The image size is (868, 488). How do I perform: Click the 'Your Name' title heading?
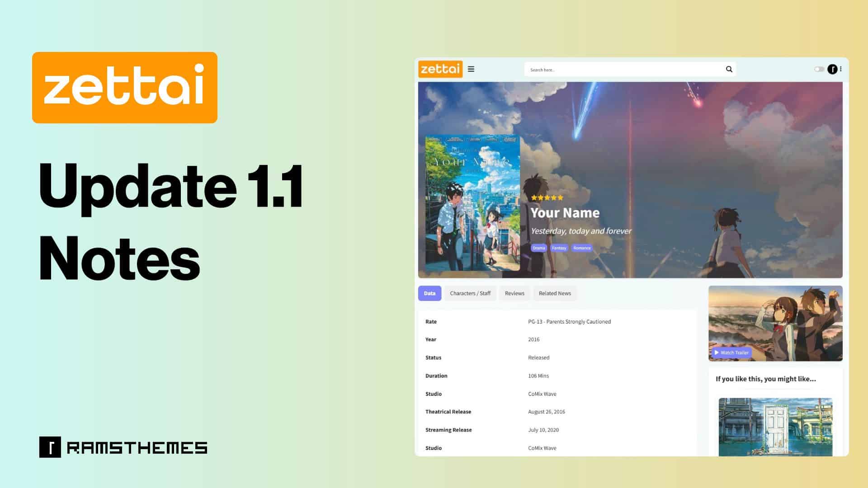coord(565,213)
